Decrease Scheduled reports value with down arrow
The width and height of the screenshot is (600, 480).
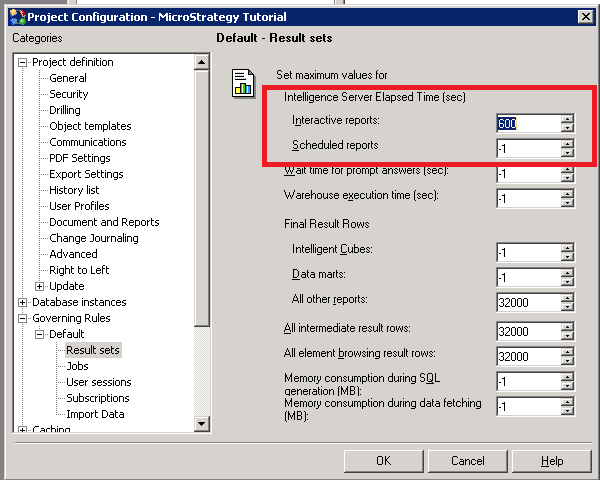[567, 153]
